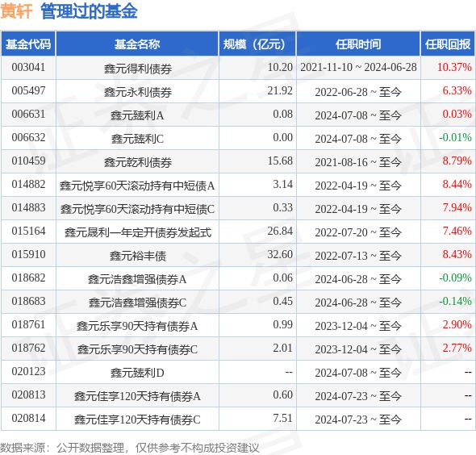Select 鑫元悦享60天滚动持有中短债C
Screen dimensions: 476x455
click(x=137, y=209)
